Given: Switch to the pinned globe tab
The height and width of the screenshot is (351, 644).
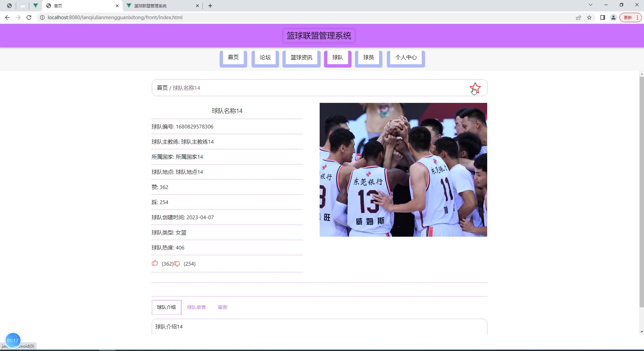Looking at the screenshot, I should pos(9,6).
